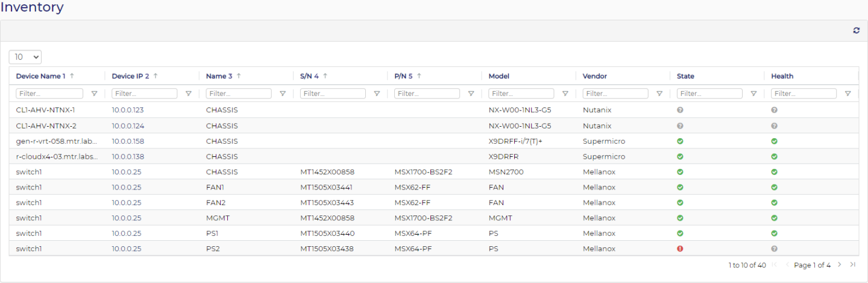Click the red error state icon for PS2
Screen dimensions: 868x283
(680, 249)
